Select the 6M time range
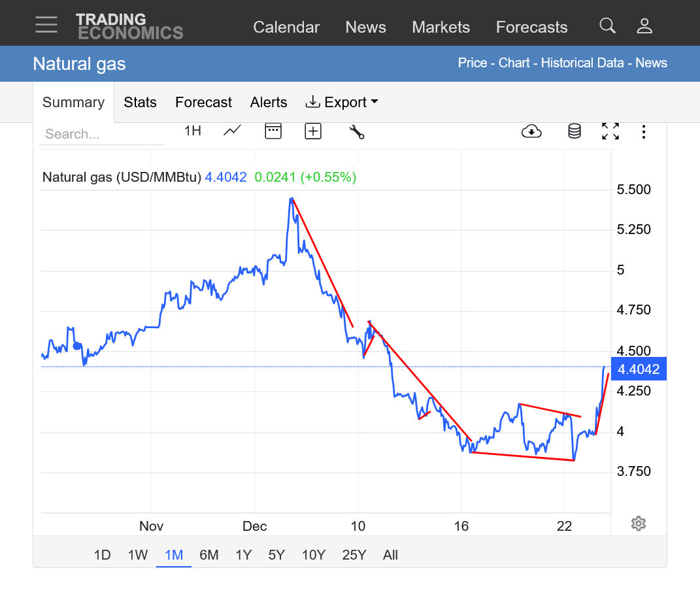 208,555
